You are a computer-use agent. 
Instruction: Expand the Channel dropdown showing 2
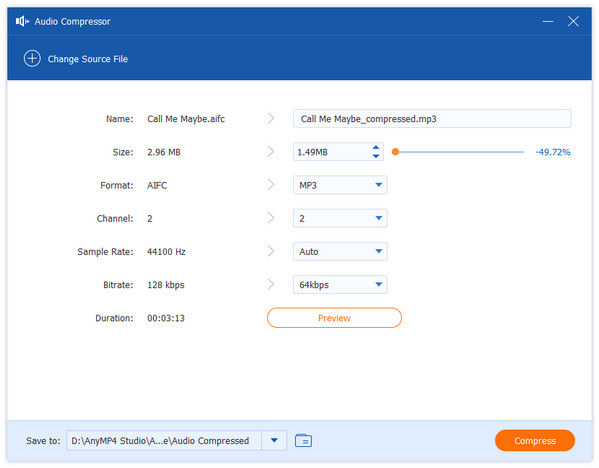point(340,219)
